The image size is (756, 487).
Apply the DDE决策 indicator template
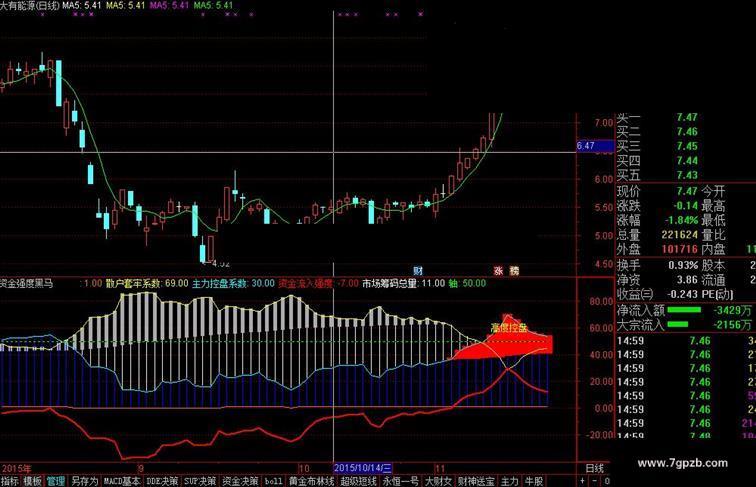pos(162,481)
